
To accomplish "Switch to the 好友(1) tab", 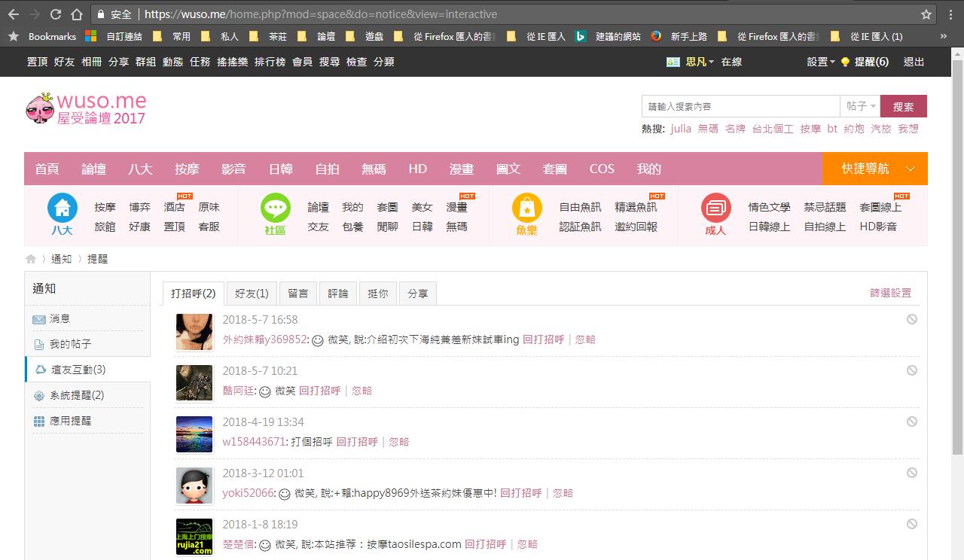I will point(252,294).
